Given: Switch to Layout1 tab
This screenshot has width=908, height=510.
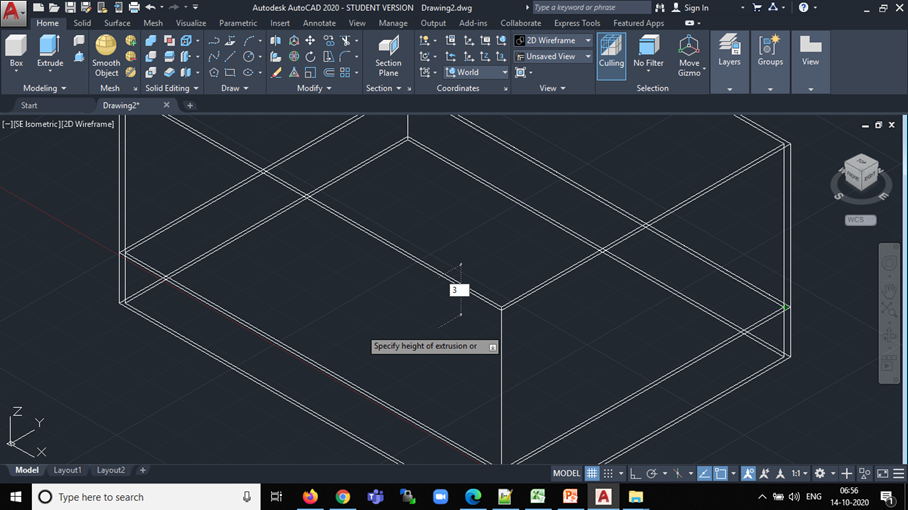Looking at the screenshot, I should (x=67, y=470).
